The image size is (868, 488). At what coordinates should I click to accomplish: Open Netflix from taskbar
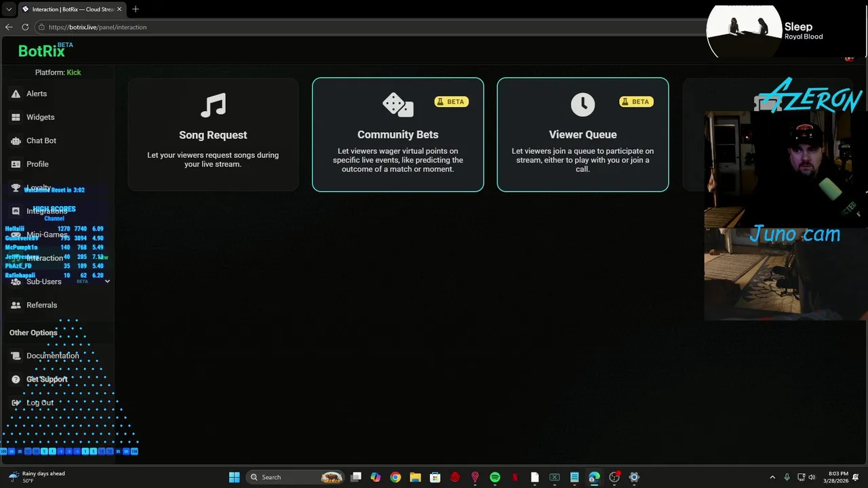(x=515, y=477)
